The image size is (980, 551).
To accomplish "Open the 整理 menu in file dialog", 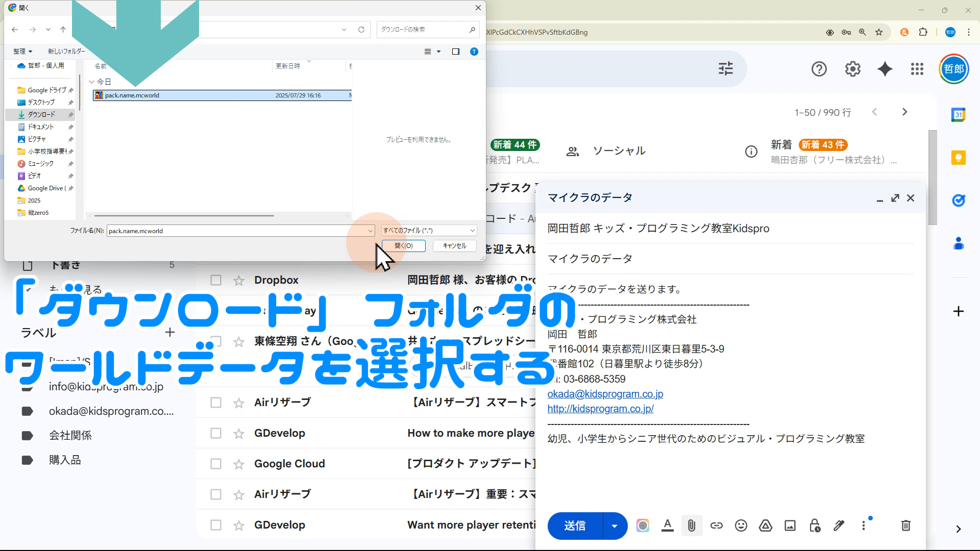I will (x=23, y=52).
